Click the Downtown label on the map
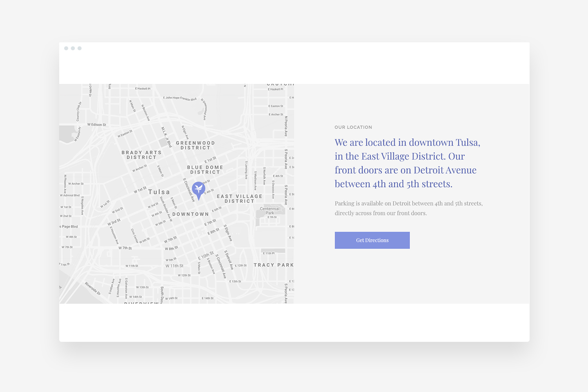This screenshot has height=392, width=588. point(191,214)
